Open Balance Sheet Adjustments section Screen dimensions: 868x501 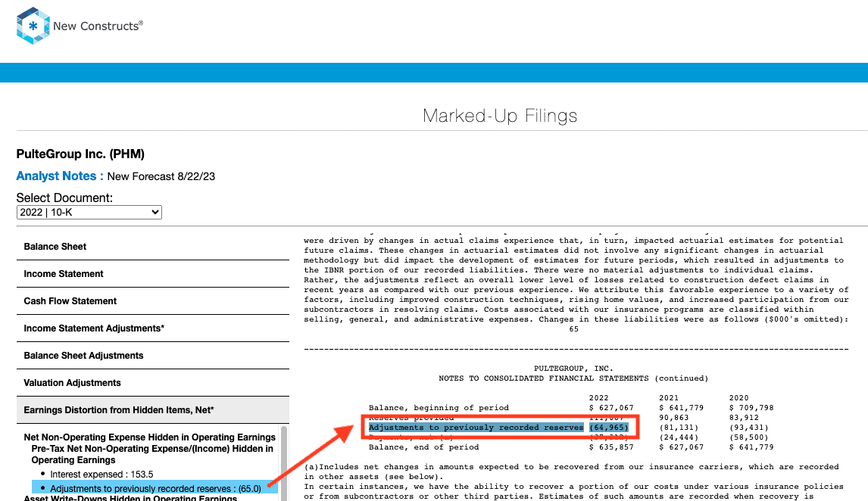153,356
